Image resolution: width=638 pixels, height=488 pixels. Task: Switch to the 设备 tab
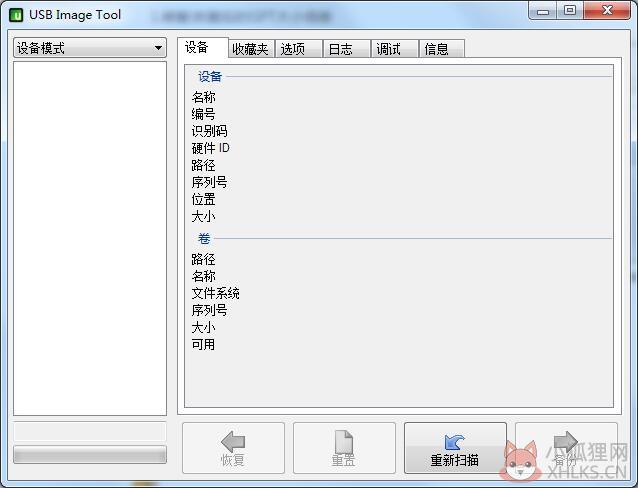coord(202,48)
